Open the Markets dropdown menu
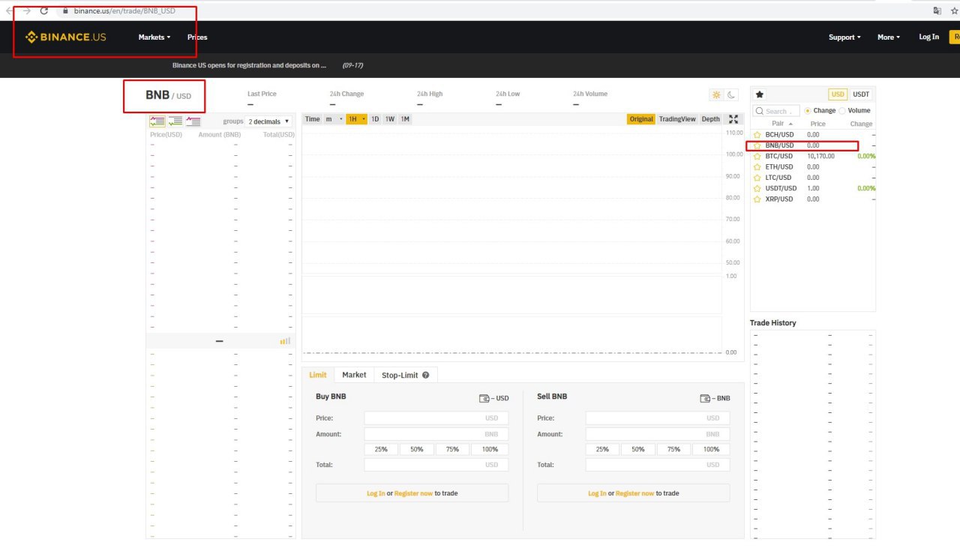960x560 pixels. 154,37
